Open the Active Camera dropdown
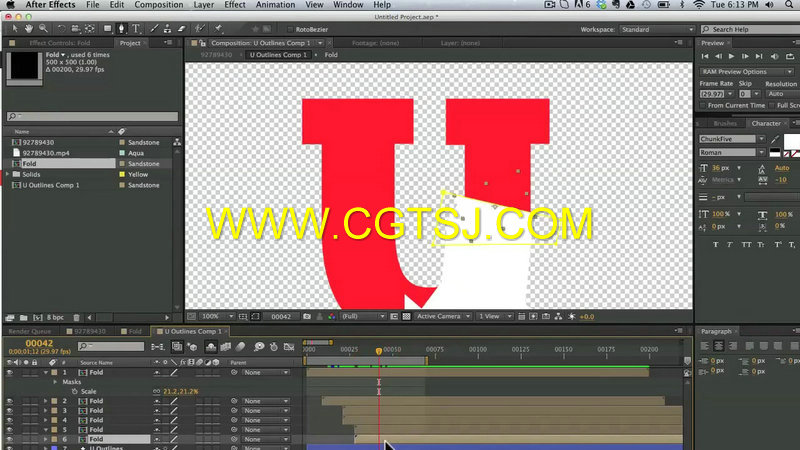The height and width of the screenshot is (450, 800). pyautogui.click(x=443, y=316)
